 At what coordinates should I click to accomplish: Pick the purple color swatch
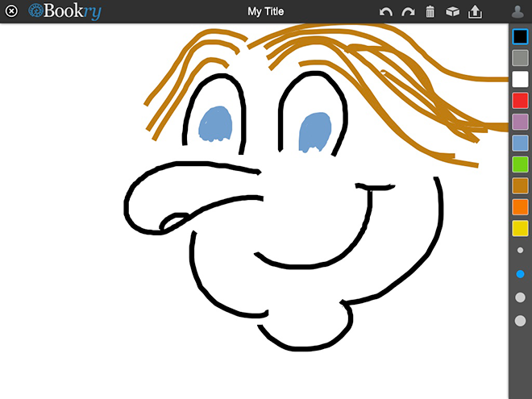click(520, 122)
